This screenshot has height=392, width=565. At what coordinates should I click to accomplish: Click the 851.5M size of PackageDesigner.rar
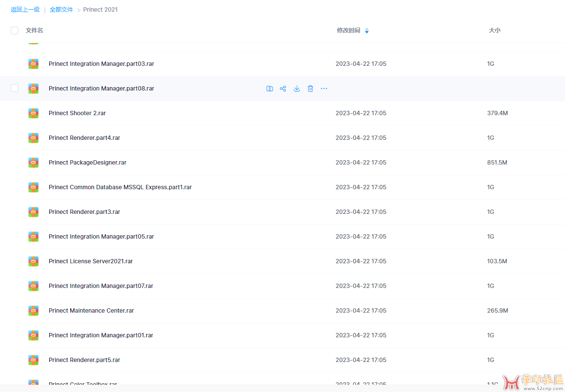(497, 163)
